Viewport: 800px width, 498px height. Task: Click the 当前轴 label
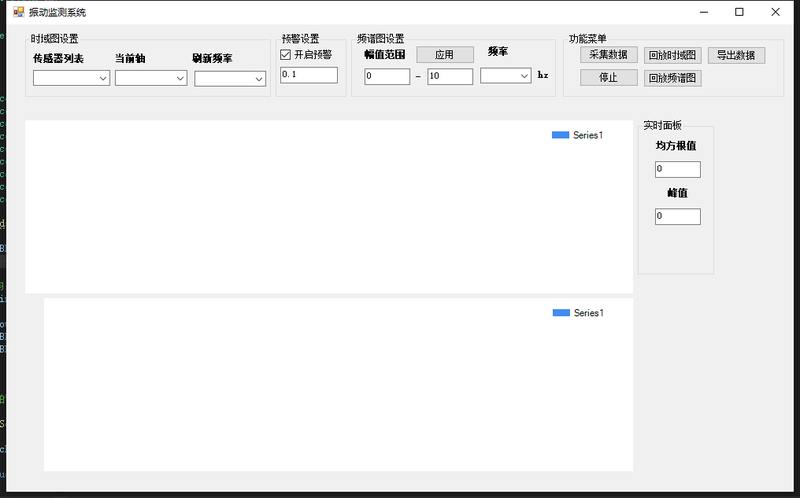130,59
